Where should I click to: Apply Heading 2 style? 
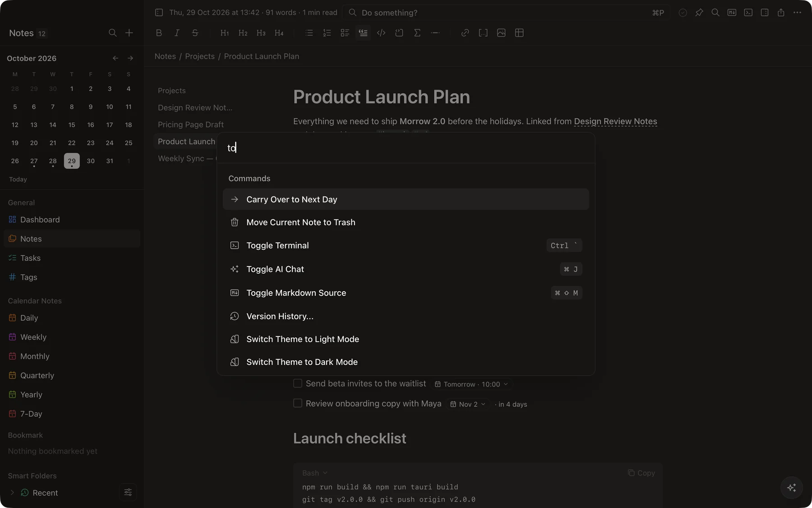pyautogui.click(x=243, y=33)
